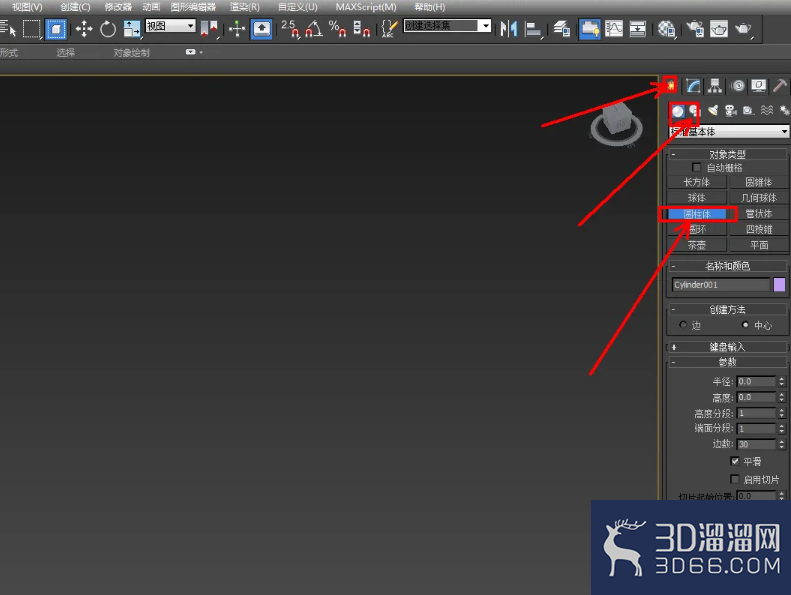Screen dimensions: 791x595
Task: Switch to the Utilities hammer tab
Action: pos(780,86)
